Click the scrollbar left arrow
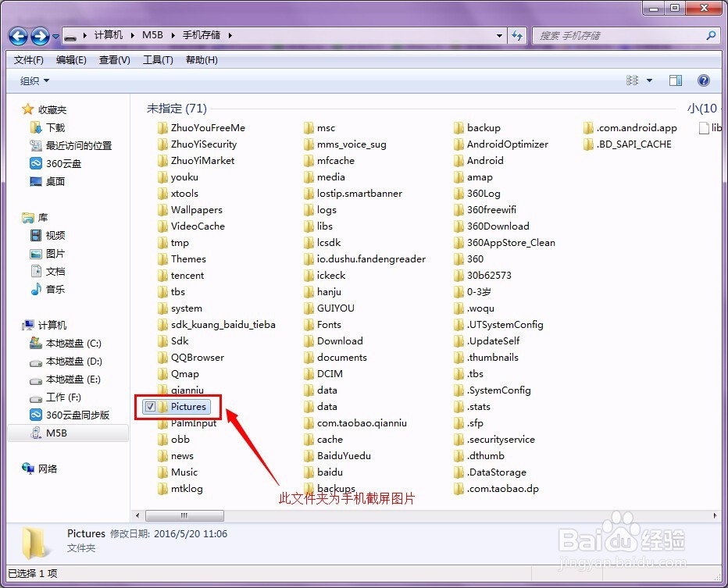Image resolution: width=728 pixels, height=588 pixels. (x=137, y=515)
